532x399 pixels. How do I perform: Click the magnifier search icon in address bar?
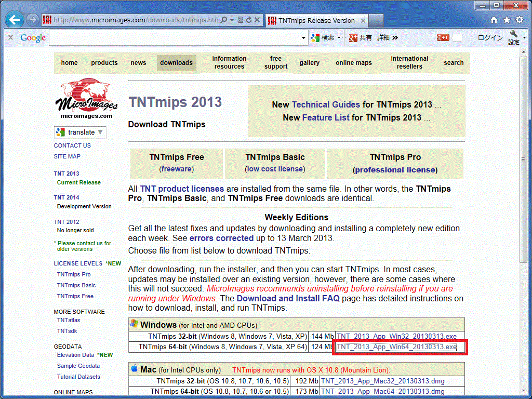(224, 20)
